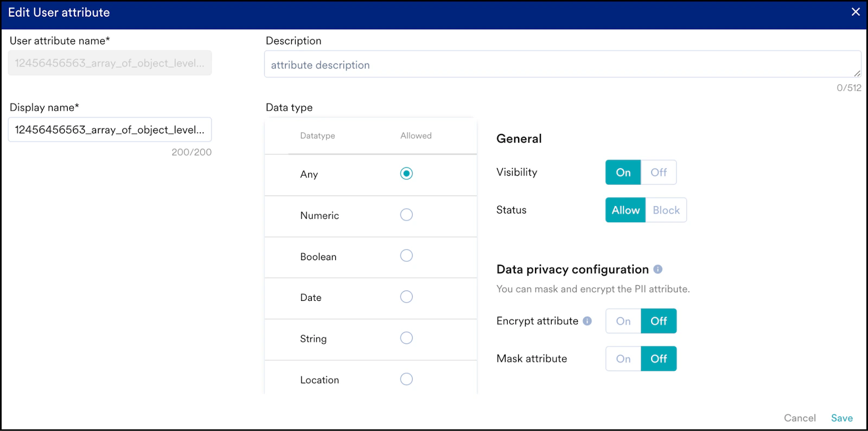Turn Visibility Off
This screenshot has width=868, height=431.
click(x=659, y=172)
